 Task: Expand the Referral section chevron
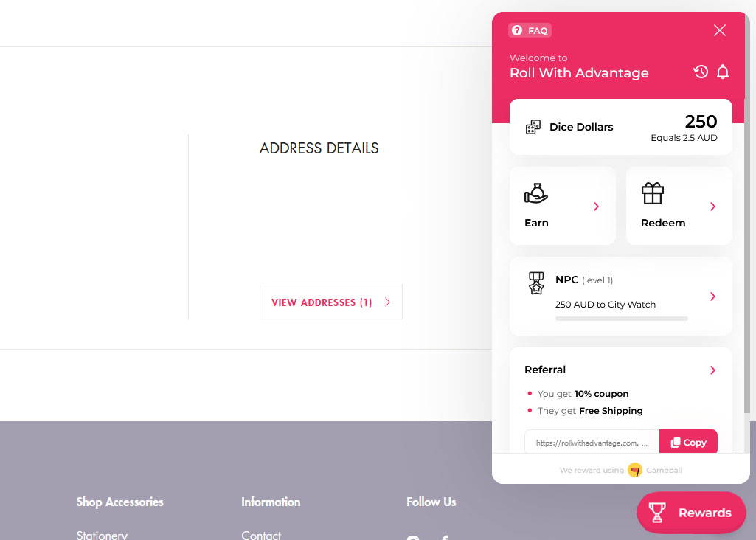712,370
